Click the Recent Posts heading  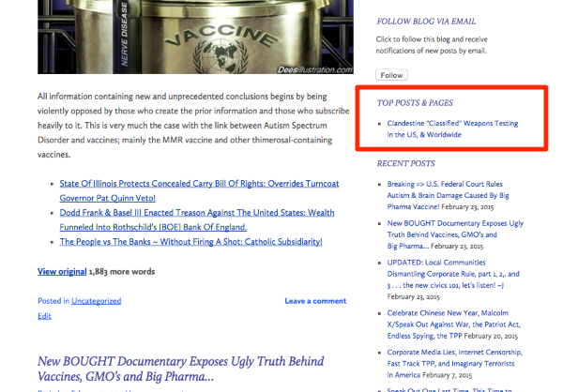tap(405, 164)
